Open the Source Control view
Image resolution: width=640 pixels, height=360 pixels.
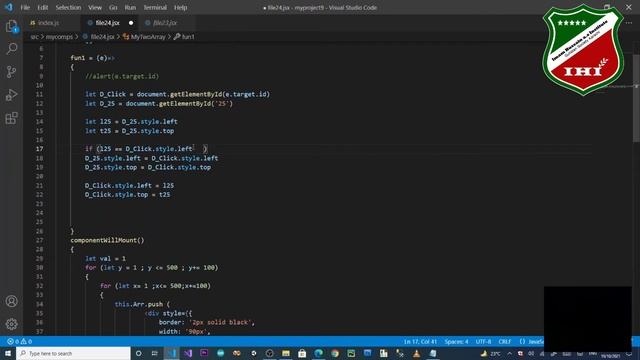[11, 72]
